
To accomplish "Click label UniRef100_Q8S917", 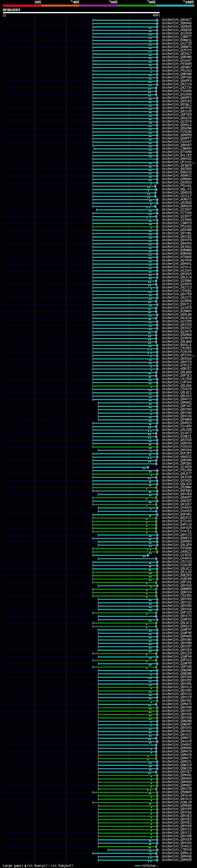I will pyautogui.click(x=177, y=54).
